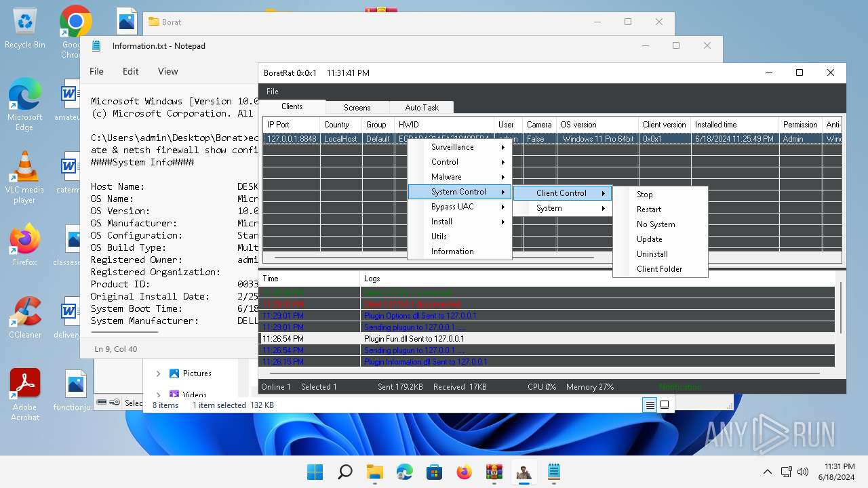This screenshot has width=868, height=488.
Task: Click the Permission column header
Action: click(x=801, y=125)
